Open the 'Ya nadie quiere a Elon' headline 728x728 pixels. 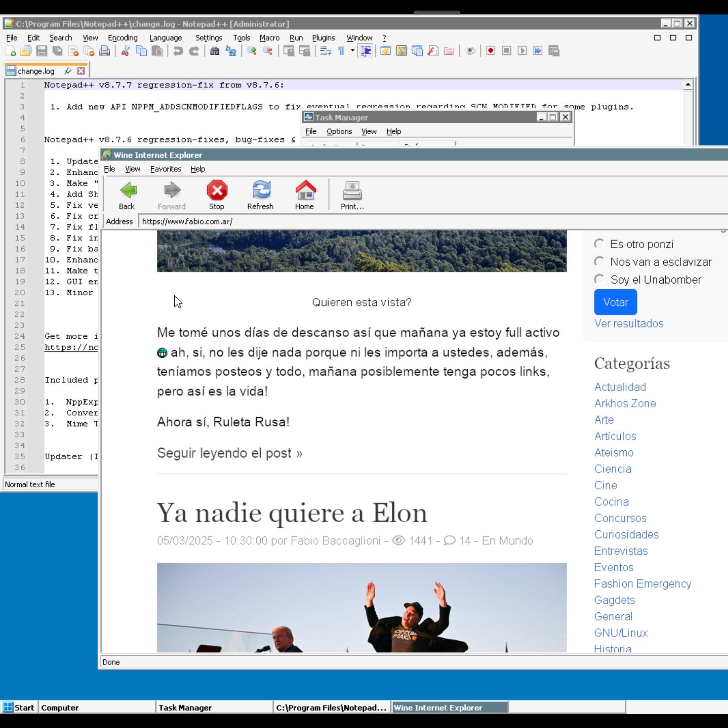[292, 513]
